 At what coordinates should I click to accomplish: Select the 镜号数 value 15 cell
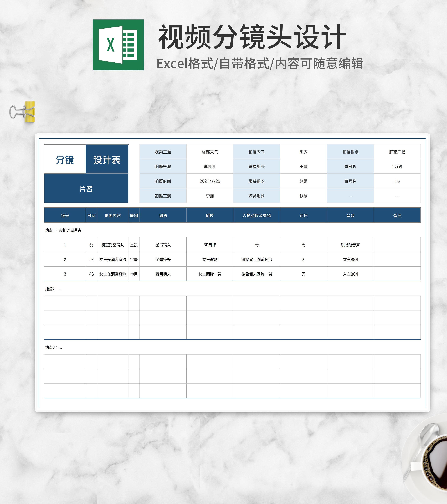point(397,181)
